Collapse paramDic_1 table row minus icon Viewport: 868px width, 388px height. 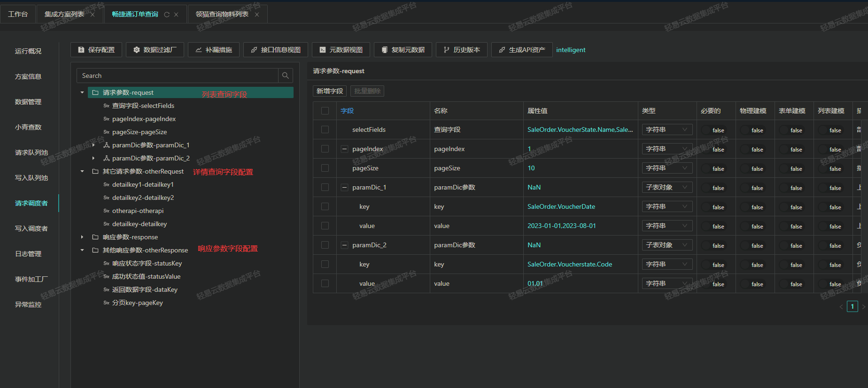pyautogui.click(x=344, y=187)
